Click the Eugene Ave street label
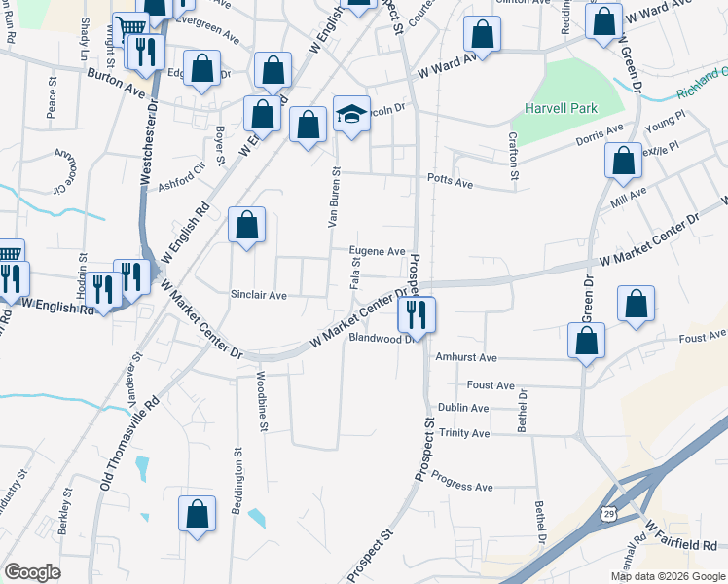Viewport: 728px width, 584px height. [377, 251]
